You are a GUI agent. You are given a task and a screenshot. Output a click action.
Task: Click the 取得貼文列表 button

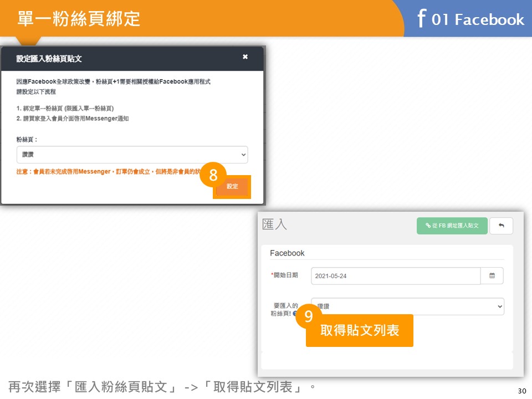click(x=360, y=331)
